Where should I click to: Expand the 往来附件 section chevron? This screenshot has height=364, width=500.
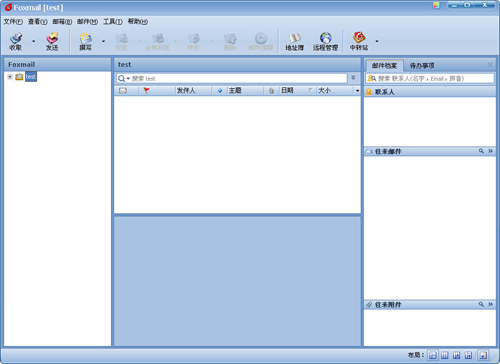coord(490,304)
